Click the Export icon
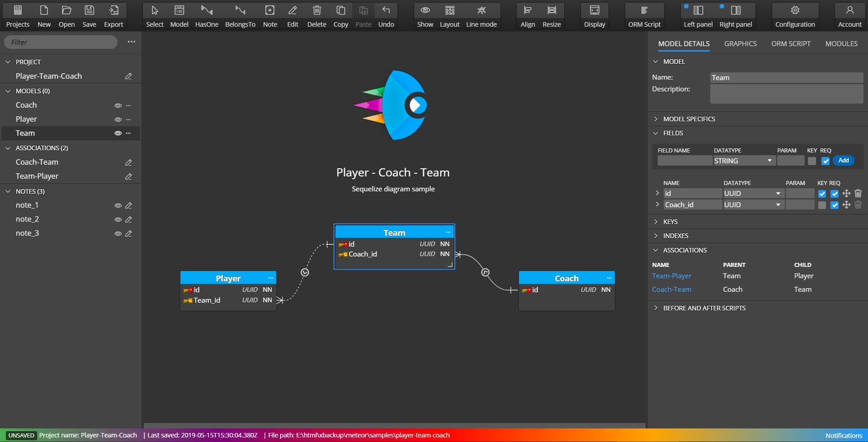 pos(113,11)
